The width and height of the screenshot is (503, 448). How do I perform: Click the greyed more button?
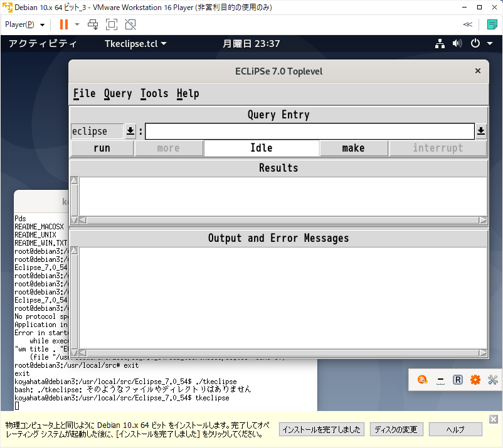click(x=169, y=148)
